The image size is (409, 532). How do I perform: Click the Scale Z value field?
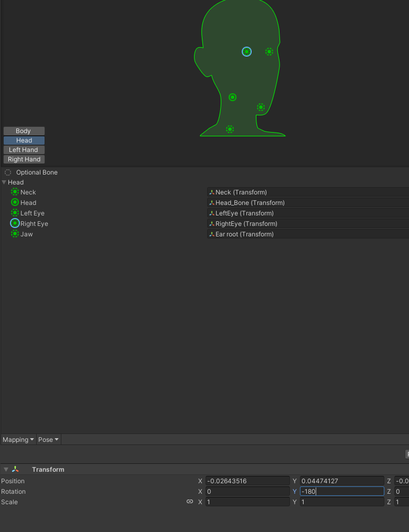click(x=402, y=502)
